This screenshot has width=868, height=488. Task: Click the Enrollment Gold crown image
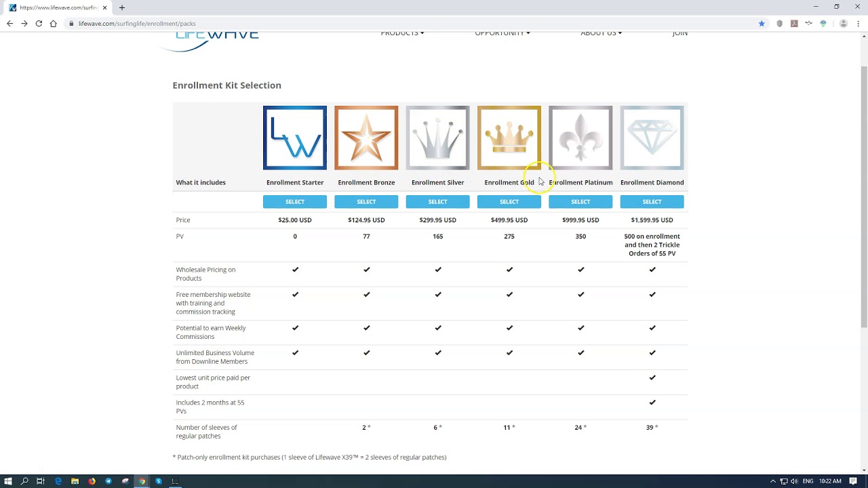pyautogui.click(x=509, y=138)
